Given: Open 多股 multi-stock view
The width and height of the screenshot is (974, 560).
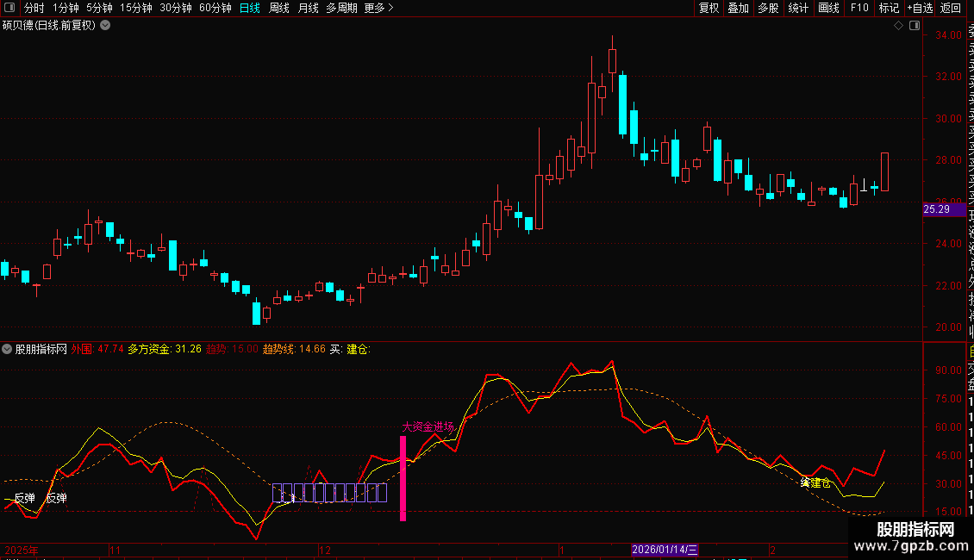Looking at the screenshot, I should click(768, 8).
